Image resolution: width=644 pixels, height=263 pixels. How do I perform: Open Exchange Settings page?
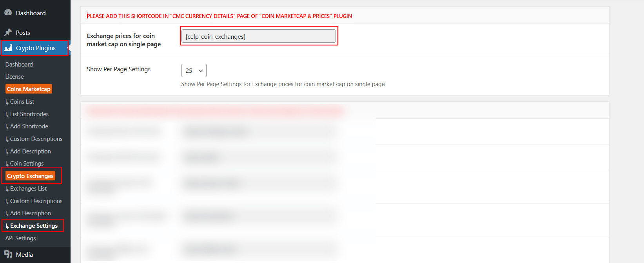coord(34,226)
